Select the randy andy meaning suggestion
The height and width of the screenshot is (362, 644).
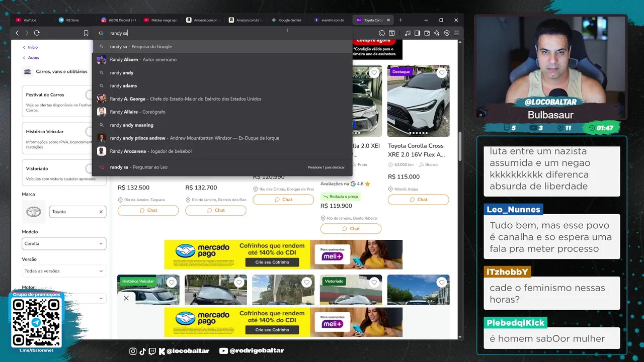[x=222, y=125]
